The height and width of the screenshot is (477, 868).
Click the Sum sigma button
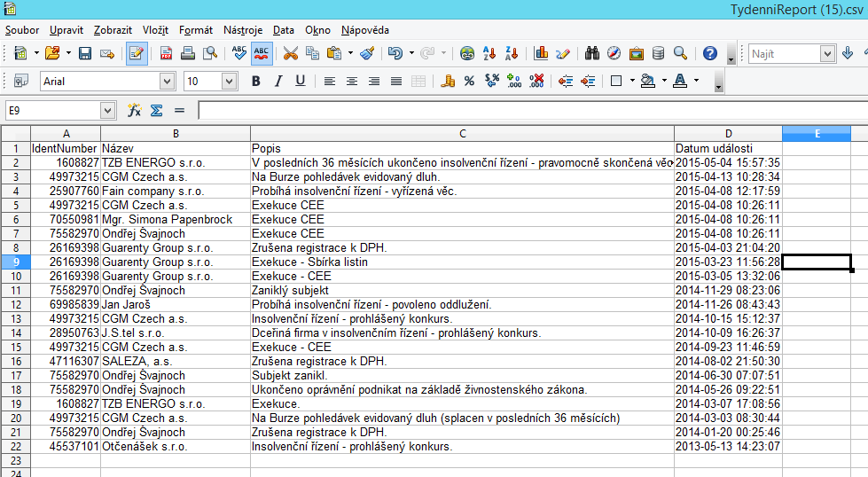(x=157, y=110)
